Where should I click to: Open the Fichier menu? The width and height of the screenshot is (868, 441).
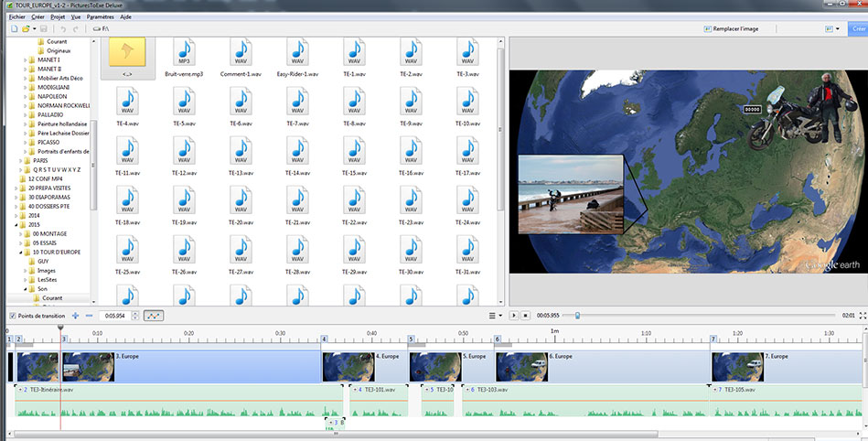(16, 16)
